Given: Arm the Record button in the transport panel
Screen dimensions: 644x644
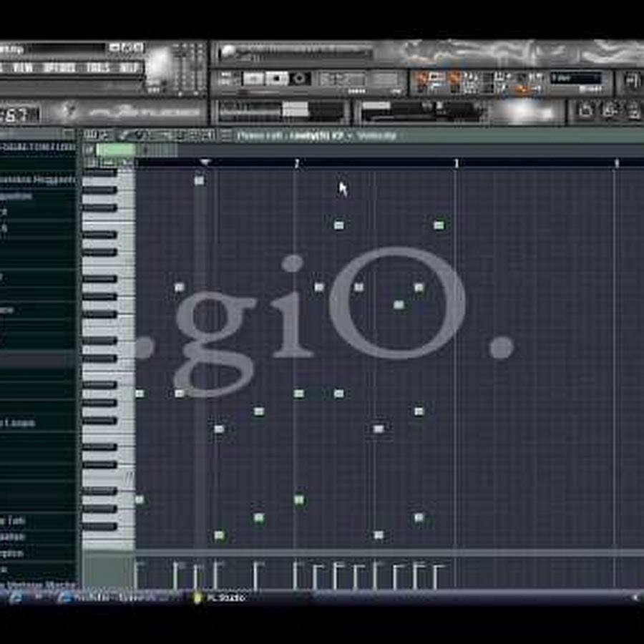Looking at the screenshot, I should [x=300, y=78].
